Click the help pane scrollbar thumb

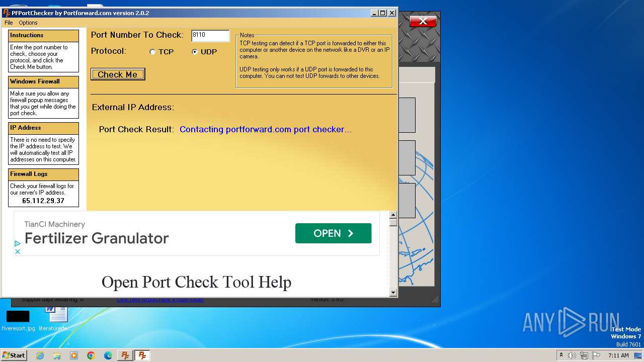[x=393, y=222]
